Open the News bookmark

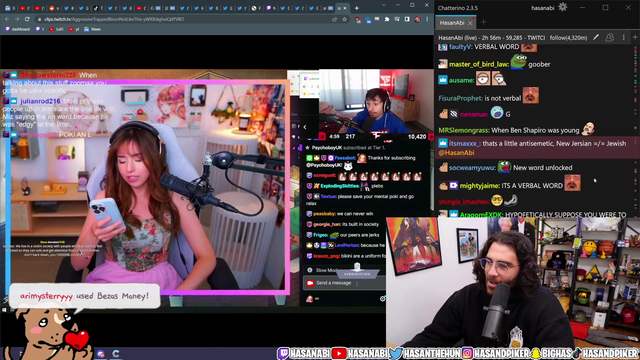tap(92, 29)
